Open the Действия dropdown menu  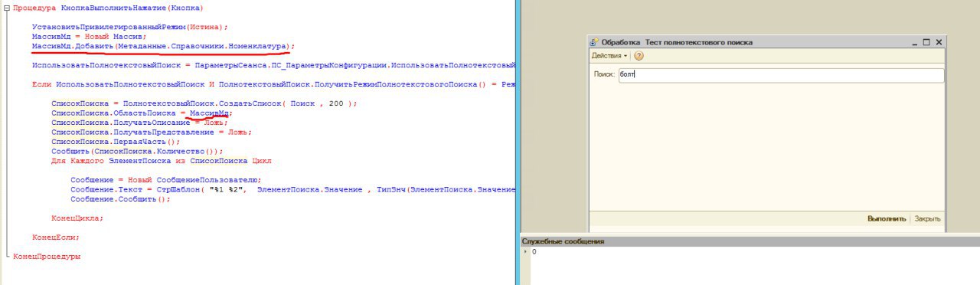click(609, 56)
